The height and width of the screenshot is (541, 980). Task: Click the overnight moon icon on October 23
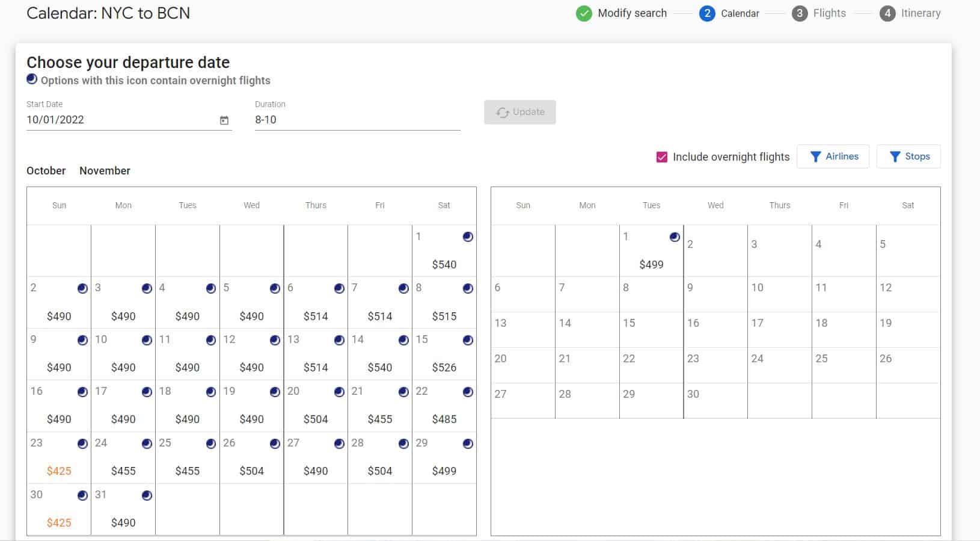(x=82, y=444)
